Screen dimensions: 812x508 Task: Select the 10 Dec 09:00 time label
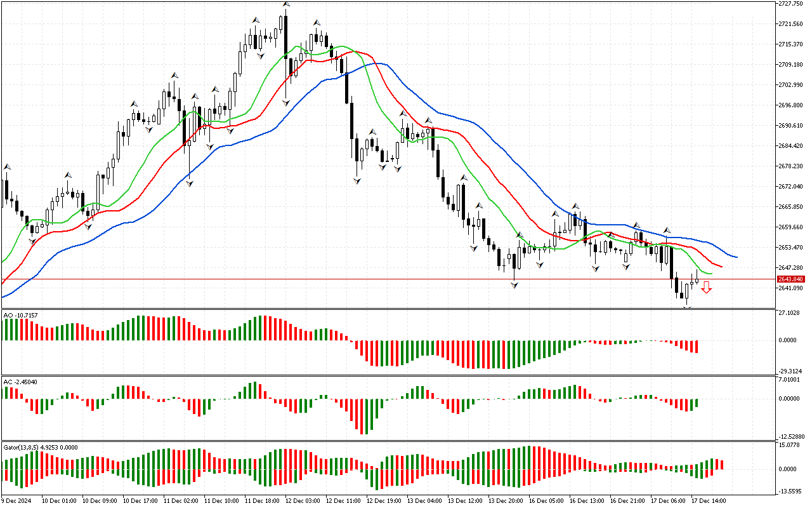pos(100,500)
